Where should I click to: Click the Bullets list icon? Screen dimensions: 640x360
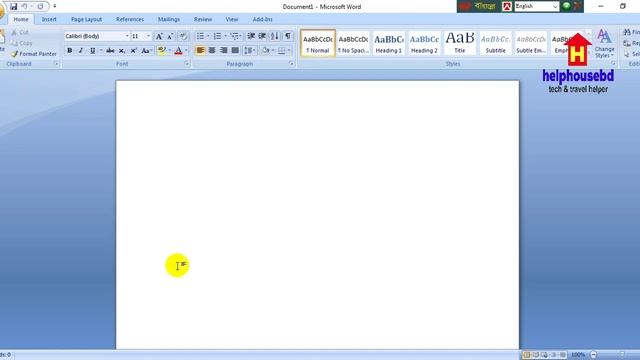tap(200, 36)
